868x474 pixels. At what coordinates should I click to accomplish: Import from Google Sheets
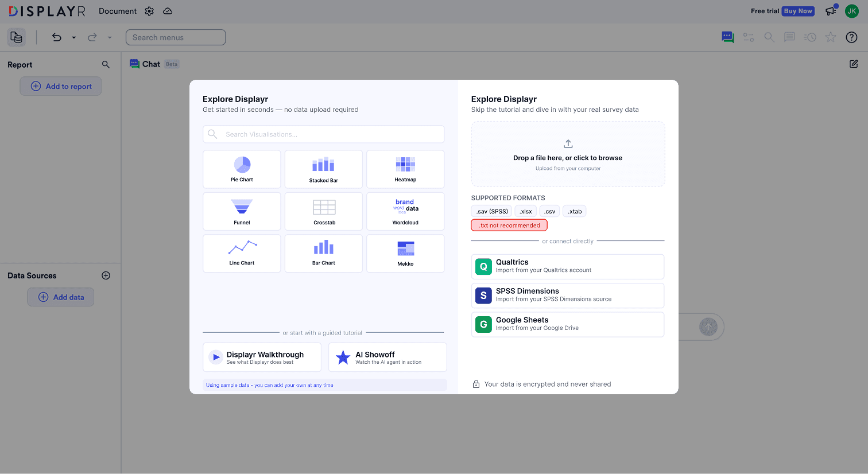[568, 324]
